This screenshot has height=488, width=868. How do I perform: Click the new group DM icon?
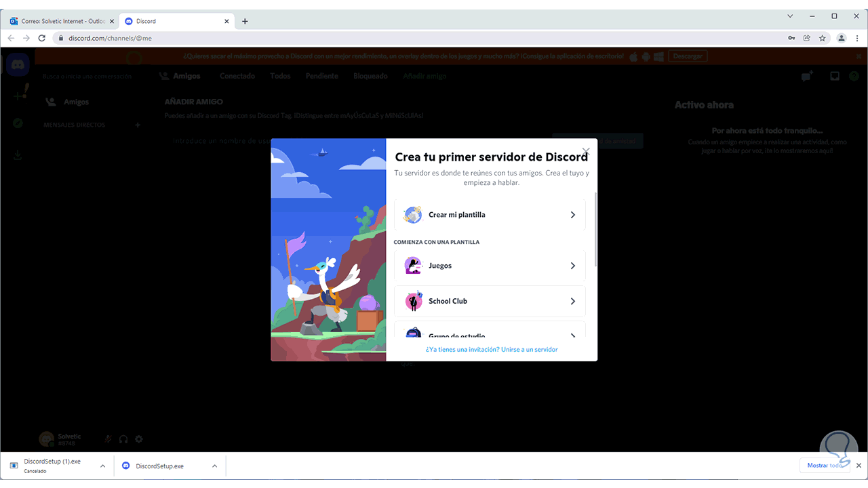tap(807, 77)
